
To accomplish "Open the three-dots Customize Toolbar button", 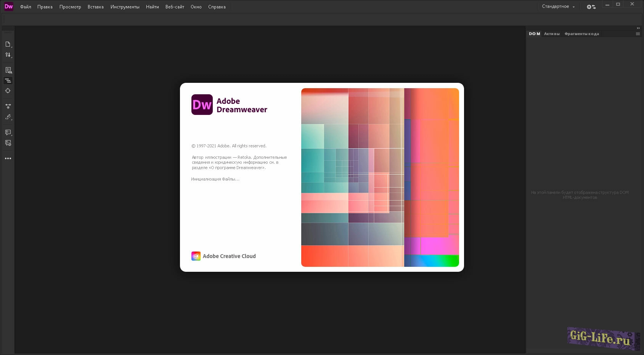I will pyautogui.click(x=8, y=158).
